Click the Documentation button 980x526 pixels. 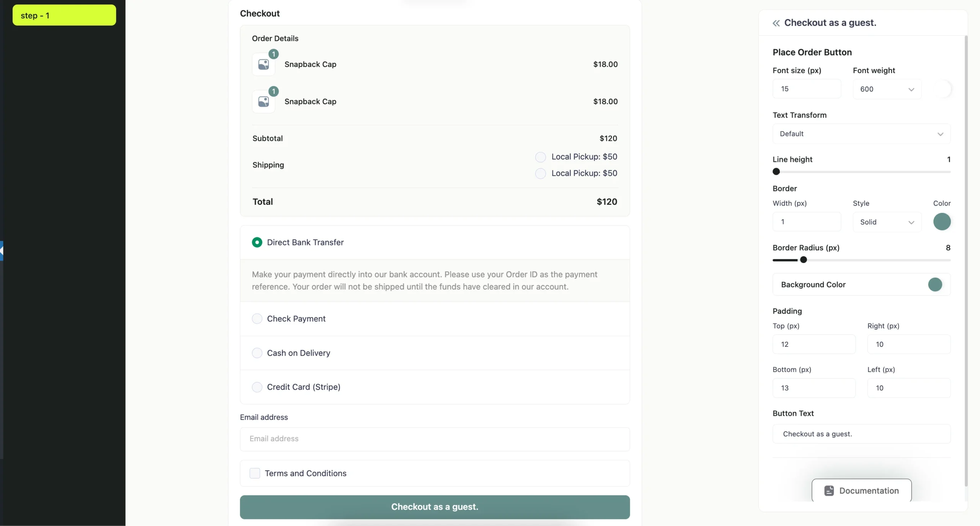click(861, 490)
